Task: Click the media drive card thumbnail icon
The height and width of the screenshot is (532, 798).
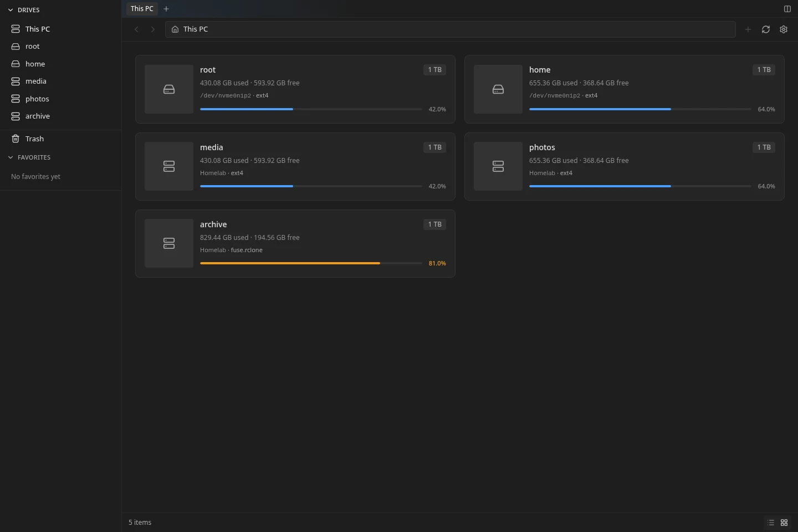Action: click(169, 166)
